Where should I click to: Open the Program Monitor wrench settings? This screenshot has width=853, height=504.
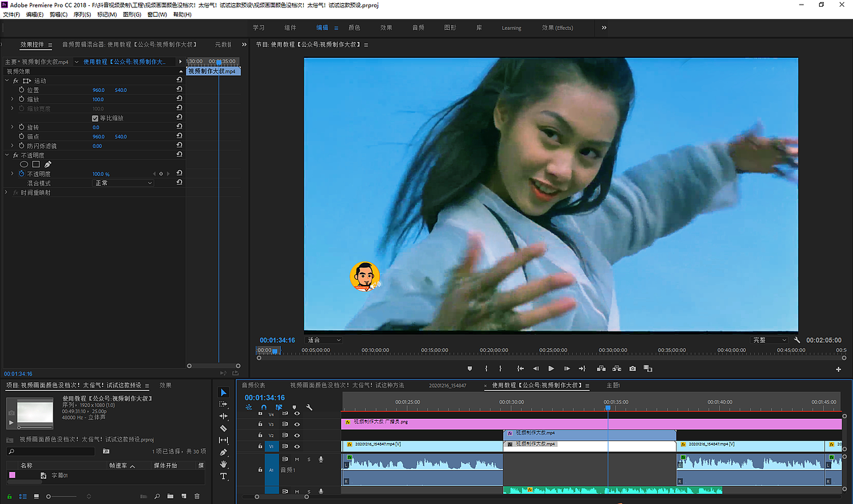tap(797, 340)
